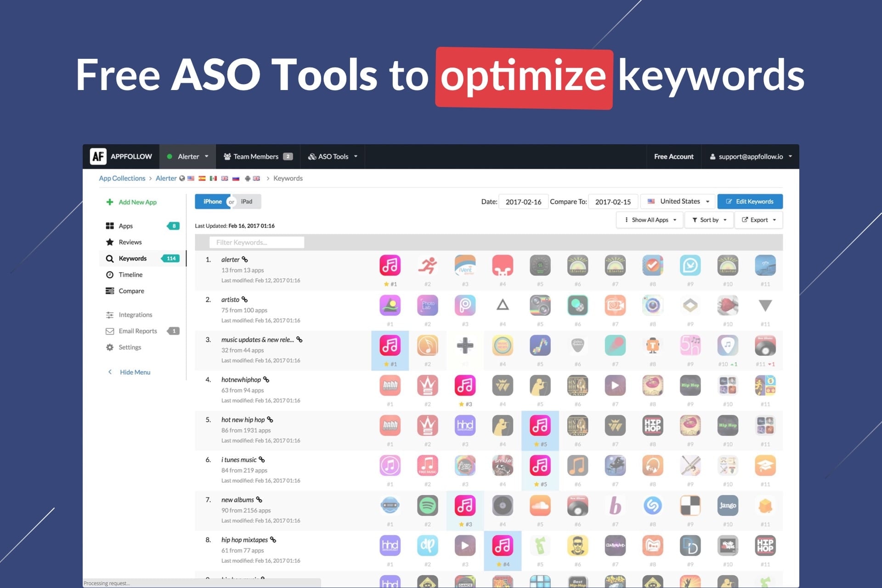
Task: Click the SoundCloud app icon in new albums row
Action: [540, 506]
